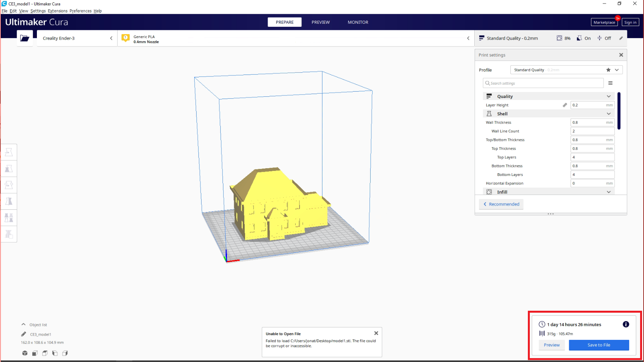This screenshot has width=644, height=362.
Task: Open the Generic PLA material selector
Action: [x=296, y=38]
